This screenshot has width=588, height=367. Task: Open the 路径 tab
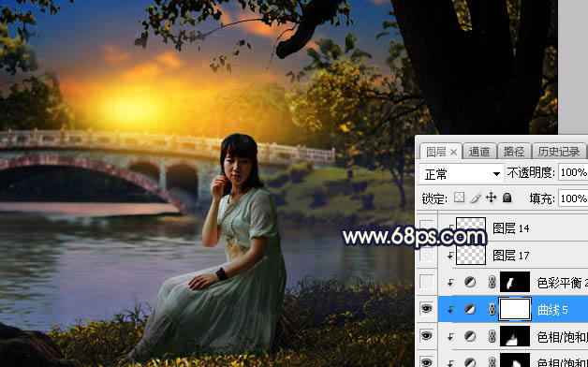click(x=514, y=152)
